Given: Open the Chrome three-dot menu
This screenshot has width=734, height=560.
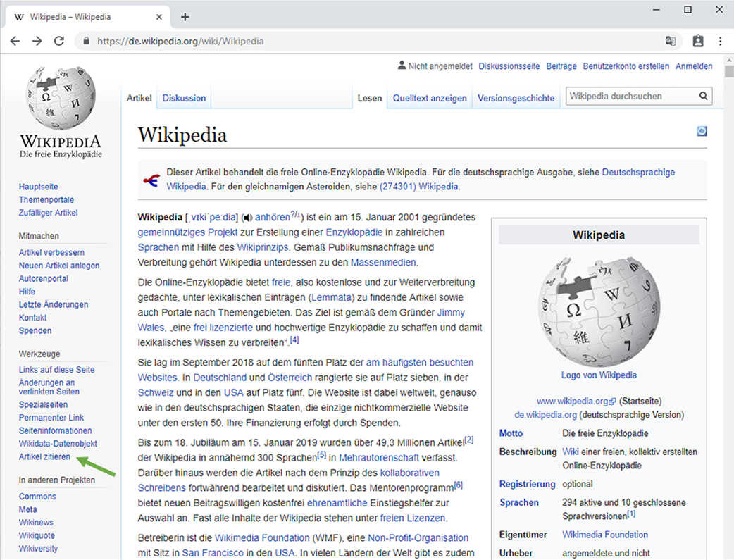Looking at the screenshot, I should pyautogui.click(x=721, y=41).
